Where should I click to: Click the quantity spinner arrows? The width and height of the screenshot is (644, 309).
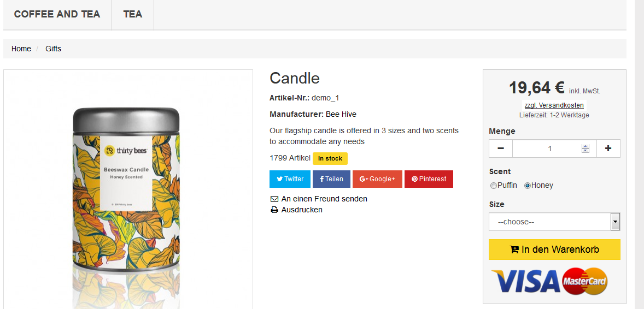click(x=586, y=148)
